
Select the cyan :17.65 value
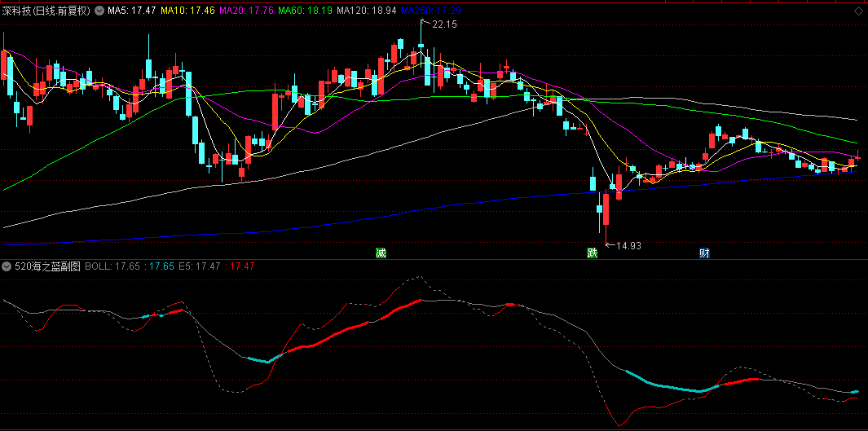[160, 266]
